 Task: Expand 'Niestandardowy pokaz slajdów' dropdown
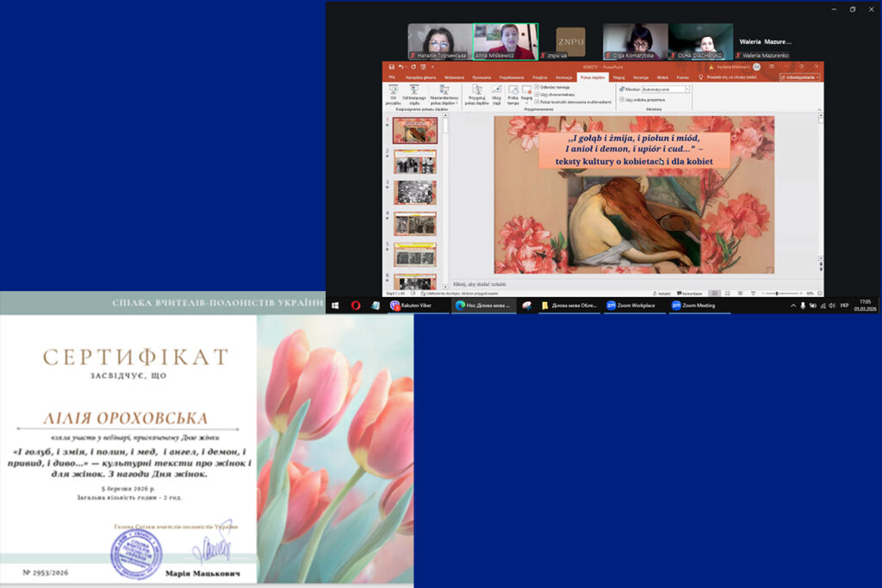click(x=444, y=93)
